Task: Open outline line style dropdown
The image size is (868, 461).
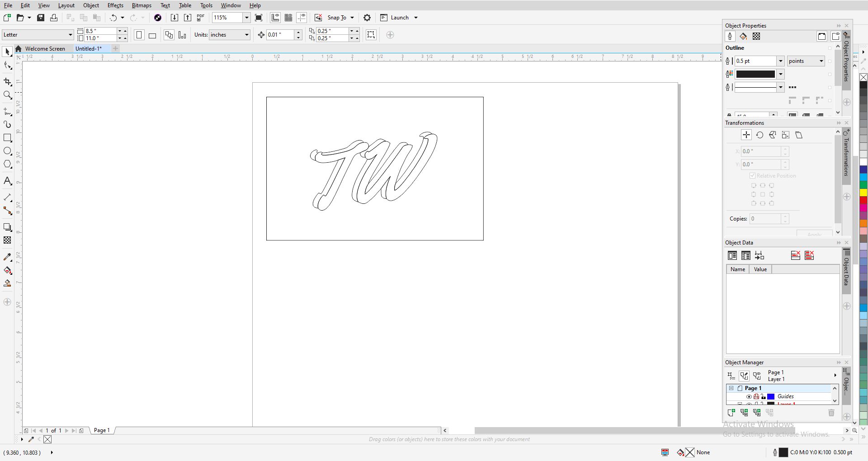Action: 780,87
